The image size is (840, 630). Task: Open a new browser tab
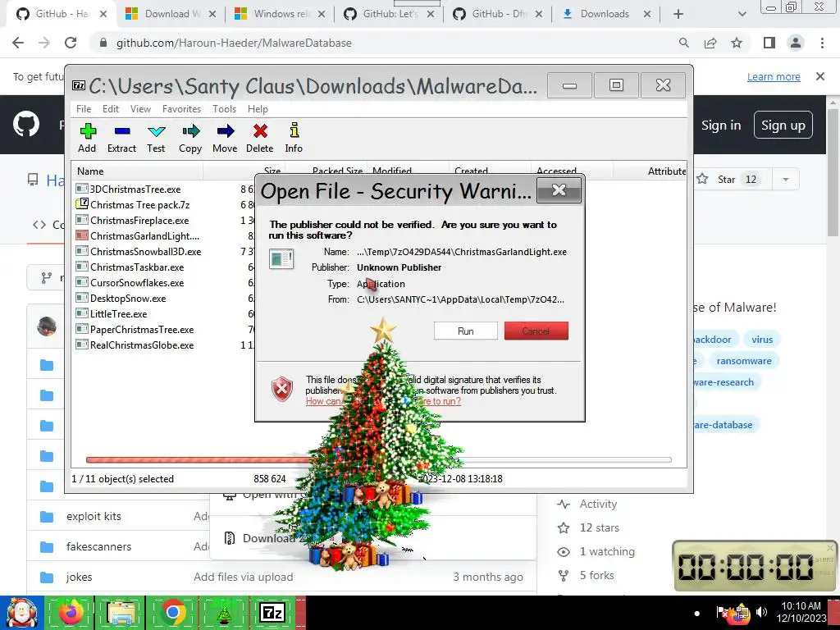click(x=678, y=14)
